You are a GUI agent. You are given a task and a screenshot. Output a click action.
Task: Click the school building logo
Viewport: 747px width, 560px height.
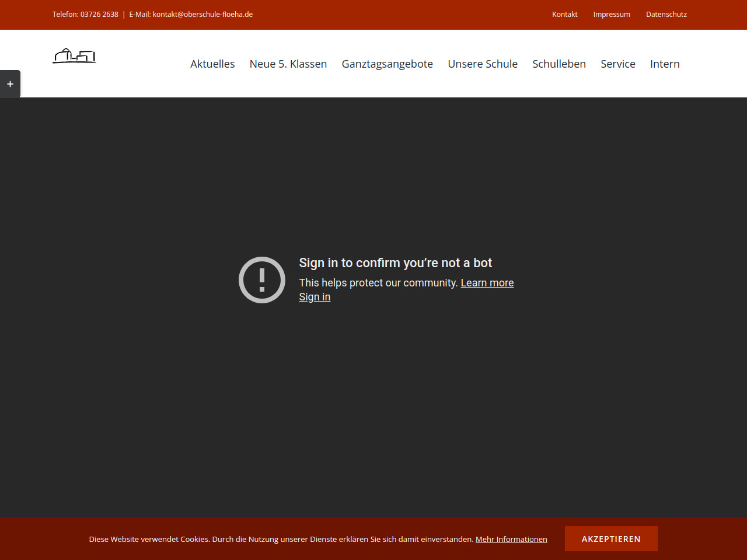[x=74, y=56]
